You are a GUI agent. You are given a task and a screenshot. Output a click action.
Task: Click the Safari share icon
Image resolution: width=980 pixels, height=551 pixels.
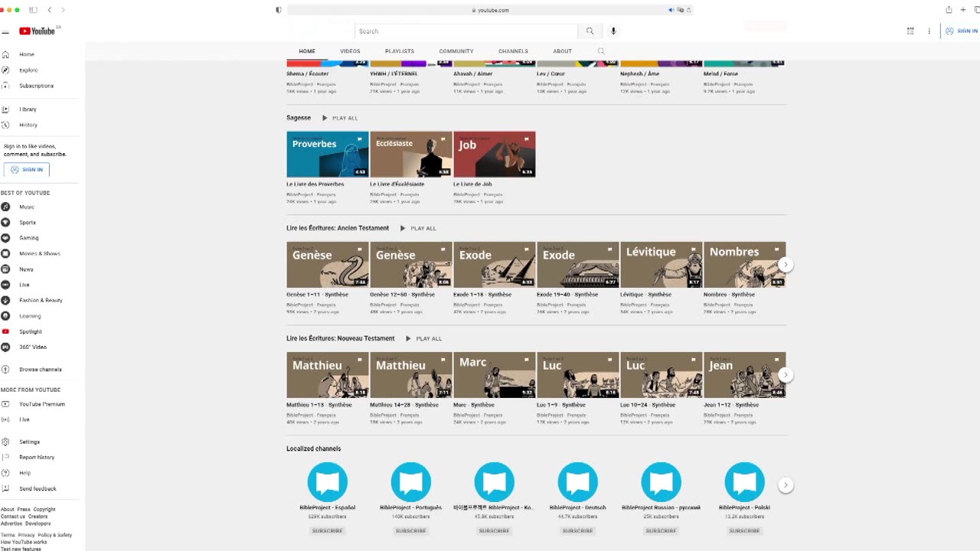click(949, 10)
